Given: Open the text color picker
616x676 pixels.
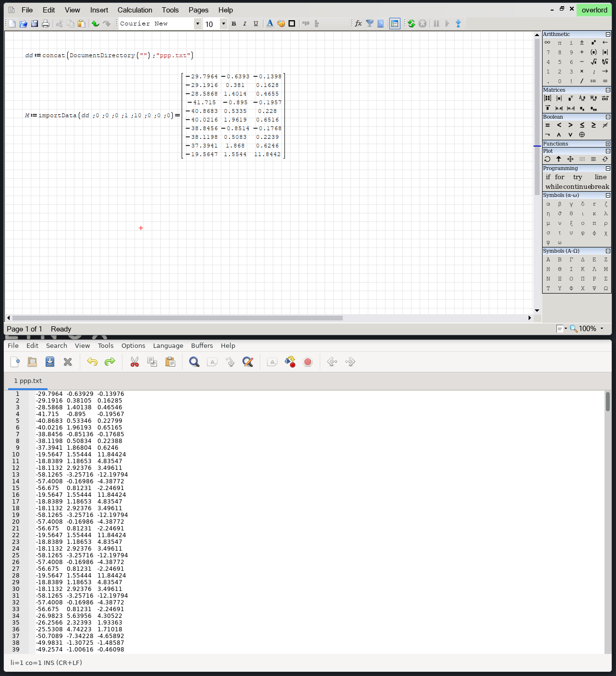Looking at the screenshot, I should point(270,24).
